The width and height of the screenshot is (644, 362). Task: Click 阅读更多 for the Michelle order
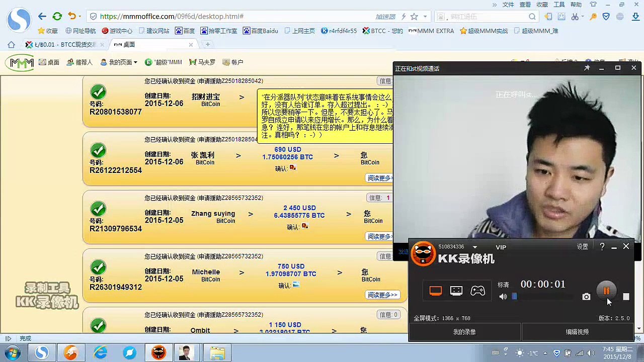382,295
